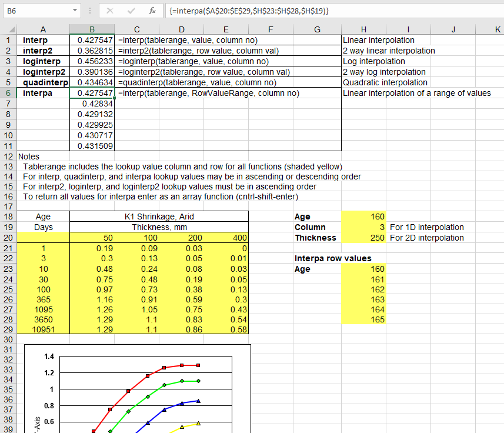
Task: Click the Thickness value cell showing 250
Action: [x=363, y=238]
